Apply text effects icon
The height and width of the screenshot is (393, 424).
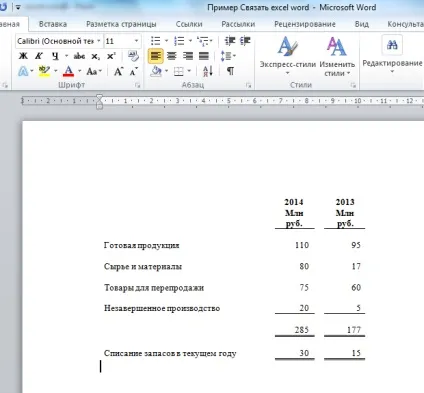tap(23, 71)
